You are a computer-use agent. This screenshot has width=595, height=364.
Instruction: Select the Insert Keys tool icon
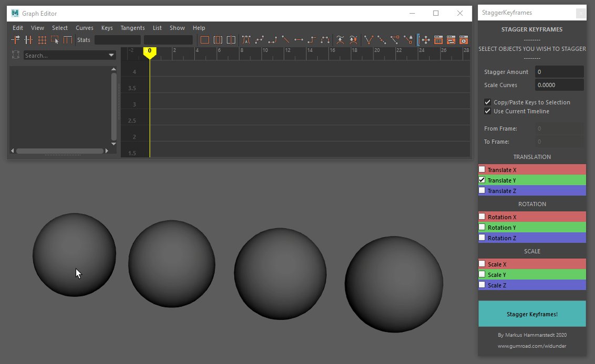(x=28, y=40)
